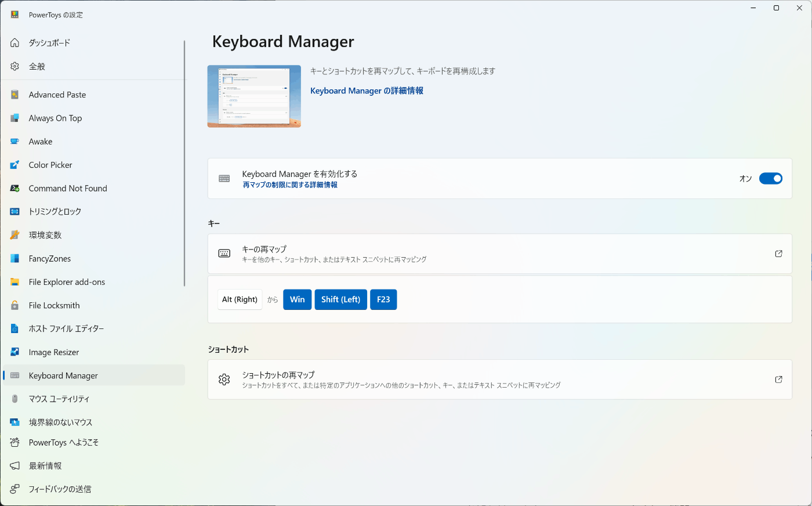Select ホスト ファイル エディター in sidebar

93,328
